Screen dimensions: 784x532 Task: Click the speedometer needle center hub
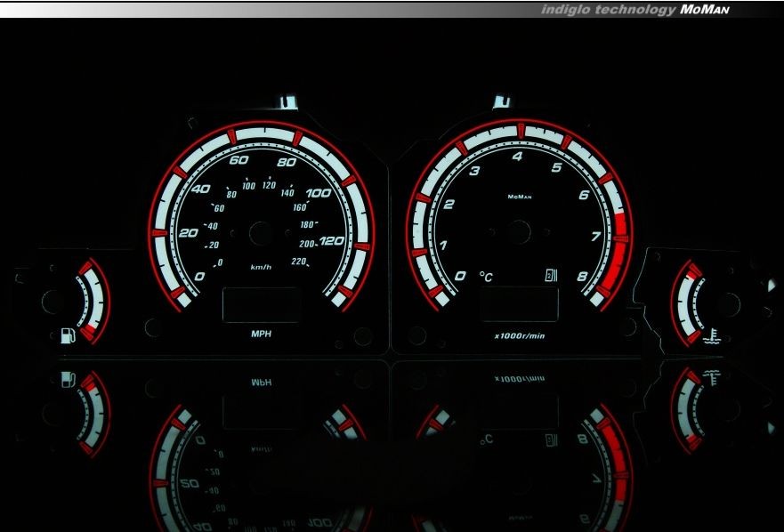tap(261, 233)
